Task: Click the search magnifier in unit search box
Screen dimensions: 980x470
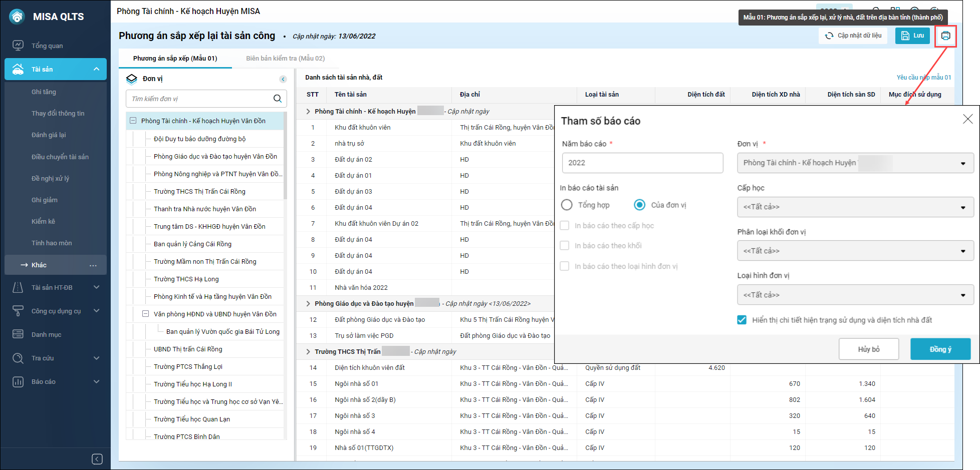Action: [x=277, y=99]
